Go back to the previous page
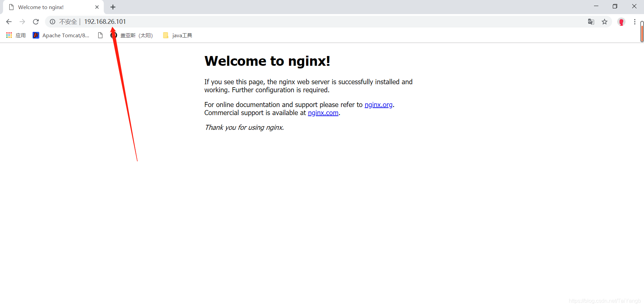Screen dimensions: 644x307 tap(9, 22)
